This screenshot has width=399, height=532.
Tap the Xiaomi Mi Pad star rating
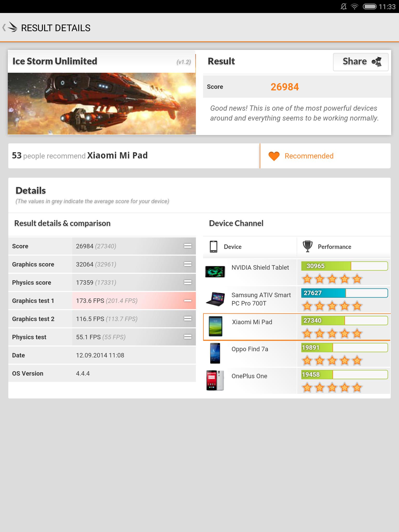tap(332, 333)
